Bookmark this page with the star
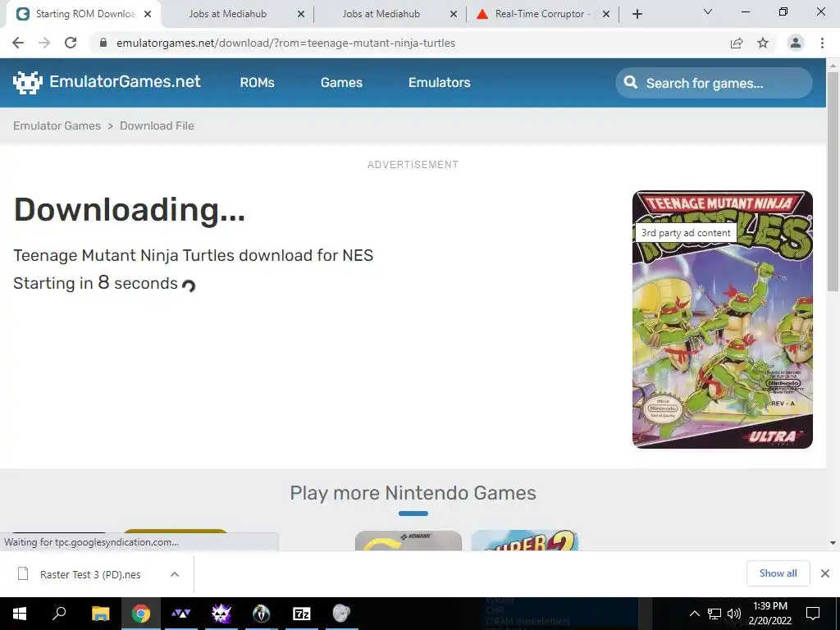Image resolution: width=840 pixels, height=630 pixels. pyautogui.click(x=763, y=43)
